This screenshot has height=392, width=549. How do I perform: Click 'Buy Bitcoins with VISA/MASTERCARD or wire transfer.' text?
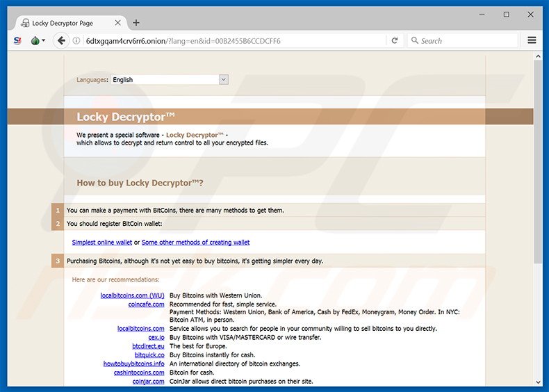(x=245, y=337)
